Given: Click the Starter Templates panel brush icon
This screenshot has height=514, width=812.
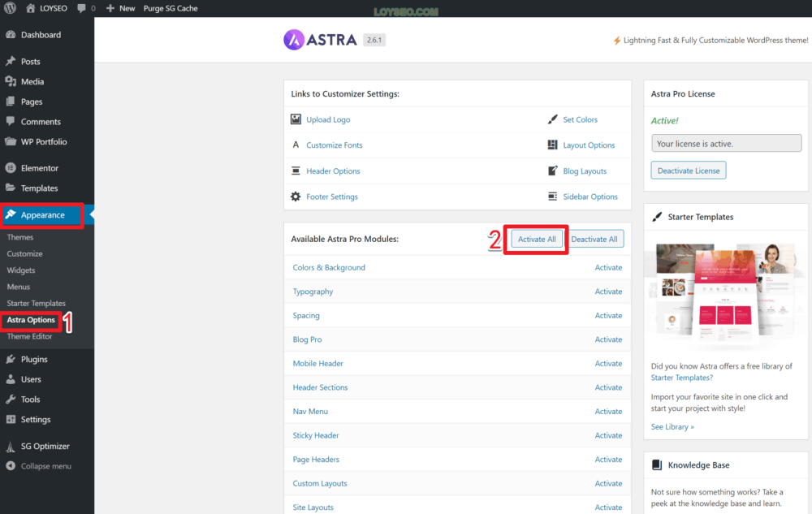Looking at the screenshot, I should (657, 217).
